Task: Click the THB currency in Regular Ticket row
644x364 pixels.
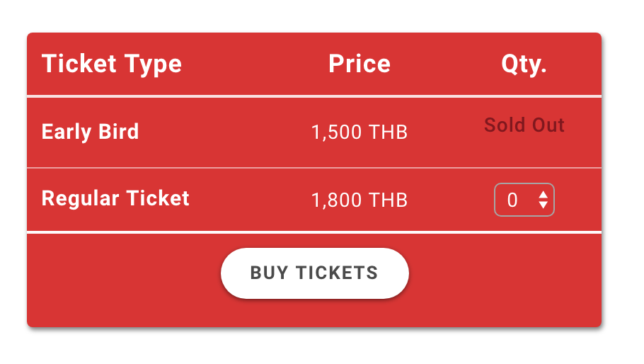Action: [x=388, y=200]
